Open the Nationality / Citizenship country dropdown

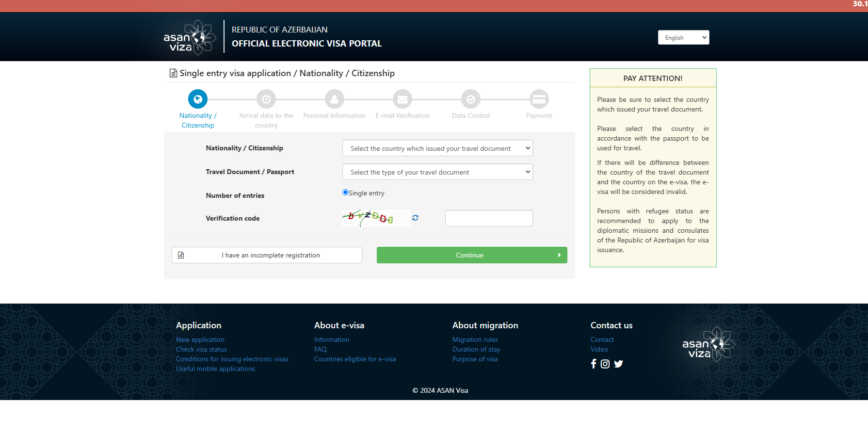(437, 148)
